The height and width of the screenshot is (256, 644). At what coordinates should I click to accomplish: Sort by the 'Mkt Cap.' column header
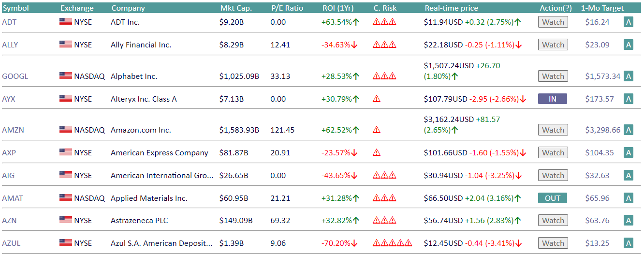pos(235,8)
